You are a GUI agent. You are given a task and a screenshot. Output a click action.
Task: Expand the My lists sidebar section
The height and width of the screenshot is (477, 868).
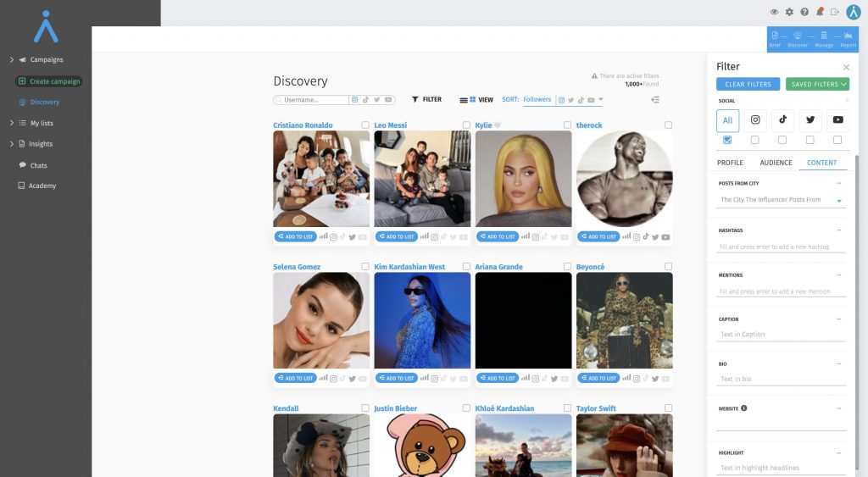point(12,123)
